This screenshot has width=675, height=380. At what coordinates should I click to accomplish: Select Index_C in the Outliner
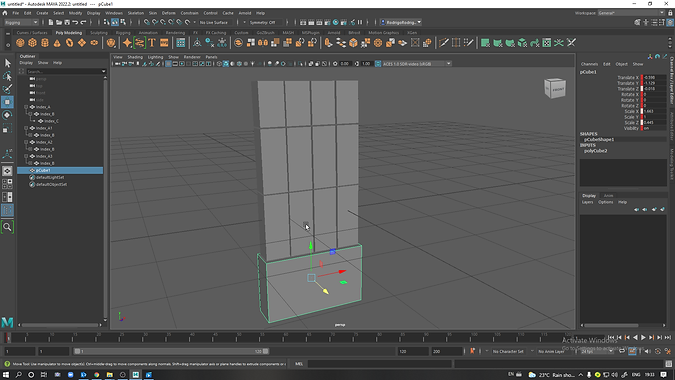click(x=51, y=121)
